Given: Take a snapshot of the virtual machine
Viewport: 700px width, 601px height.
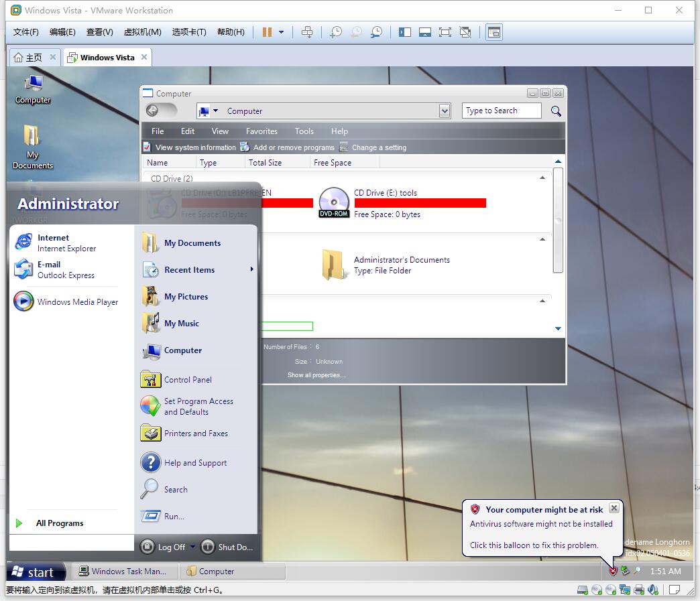Looking at the screenshot, I should (x=336, y=32).
